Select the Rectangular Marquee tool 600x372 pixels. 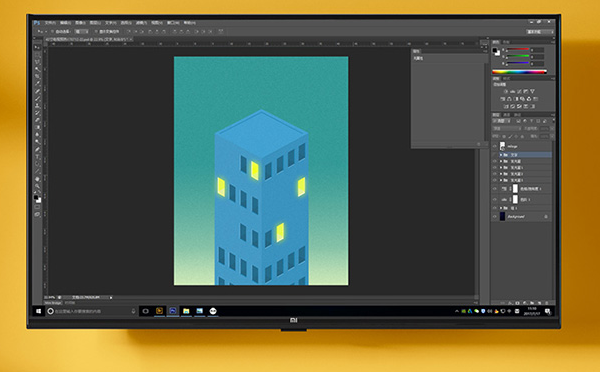pyautogui.click(x=37, y=55)
